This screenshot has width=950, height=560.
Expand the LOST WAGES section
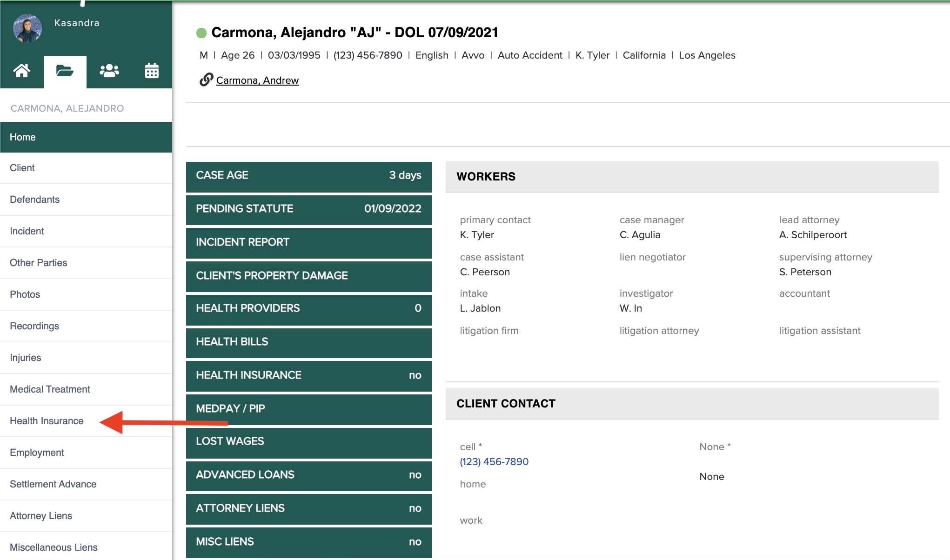pos(308,442)
